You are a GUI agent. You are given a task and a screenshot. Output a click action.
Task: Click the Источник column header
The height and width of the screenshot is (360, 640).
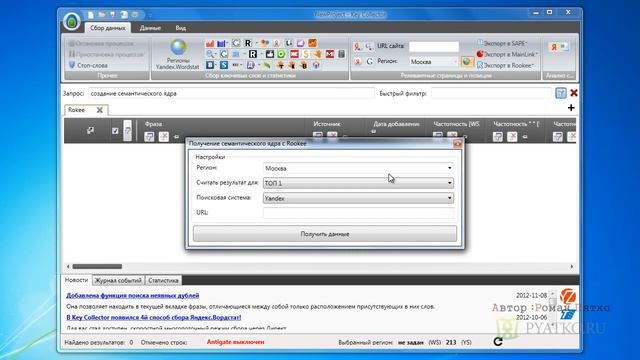[327, 124]
